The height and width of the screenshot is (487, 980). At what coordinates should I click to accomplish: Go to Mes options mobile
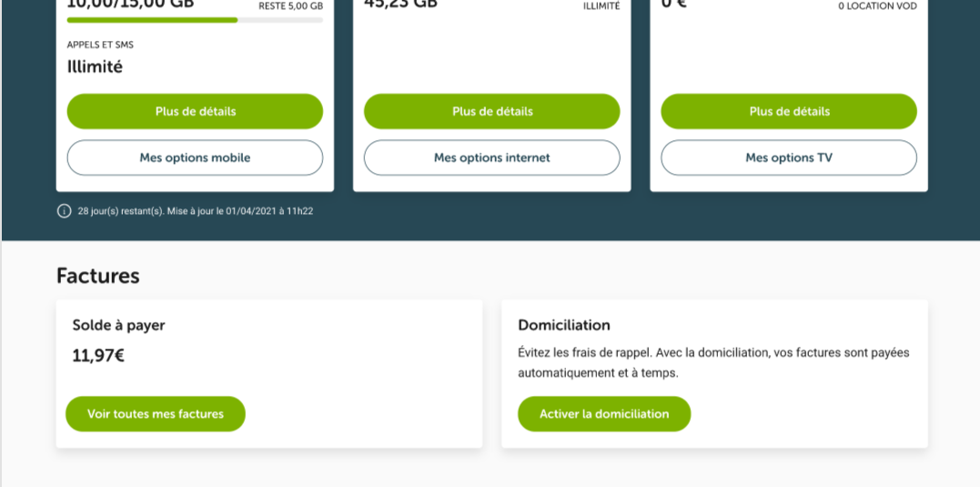(x=195, y=157)
